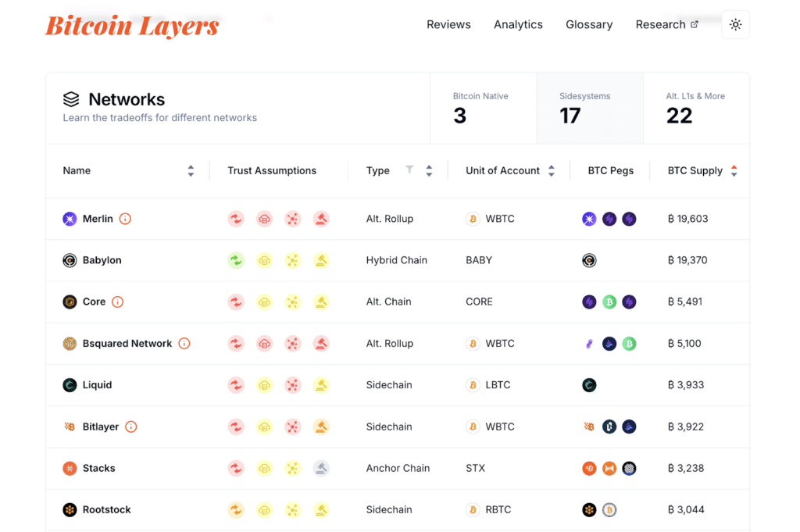Click Liquid's BTC peg icon
This screenshot has width=800, height=532.
589,384
